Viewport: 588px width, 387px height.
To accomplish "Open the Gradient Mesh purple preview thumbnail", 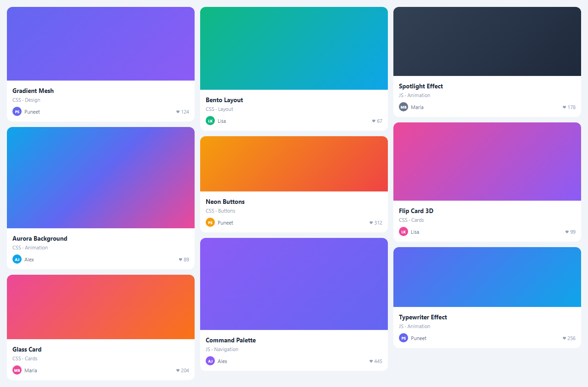I will point(101,44).
